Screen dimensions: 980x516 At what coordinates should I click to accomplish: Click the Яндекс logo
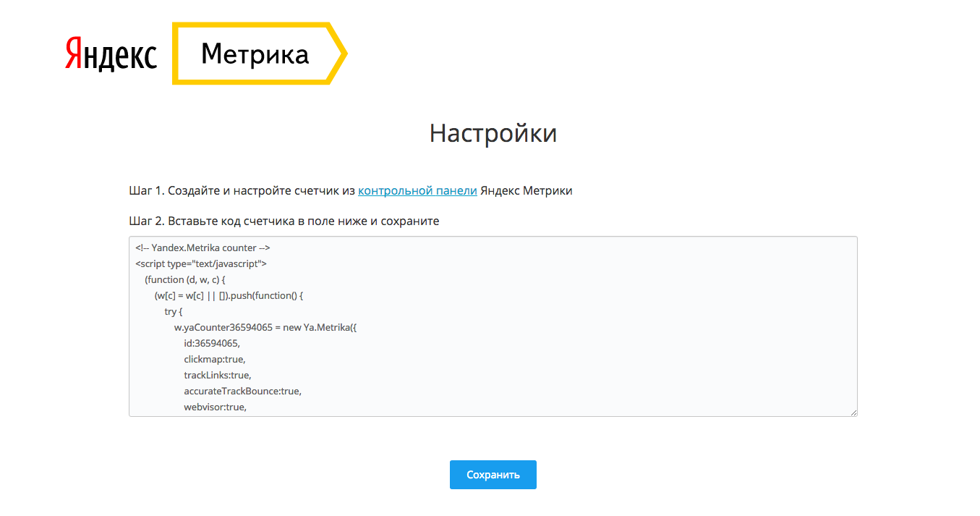(111, 54)
